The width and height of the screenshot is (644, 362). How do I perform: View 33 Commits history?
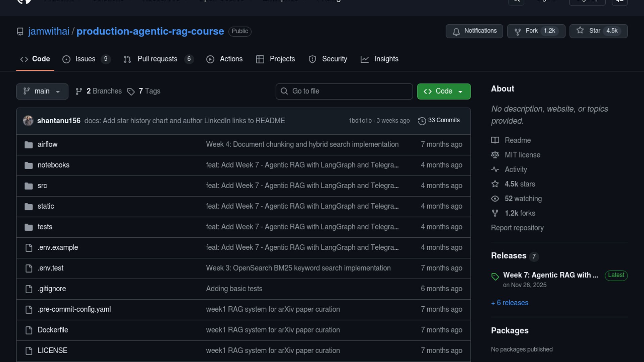pos(439,120)
